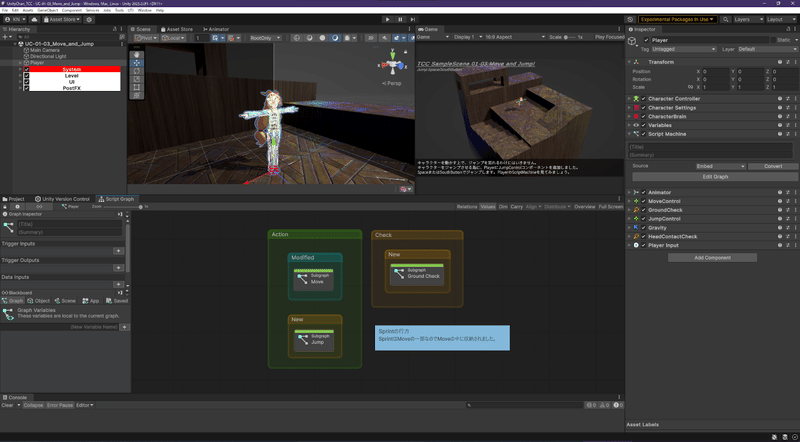Click the Pause button in the top toolbar
800x442 pixels.
click(400, 18)
